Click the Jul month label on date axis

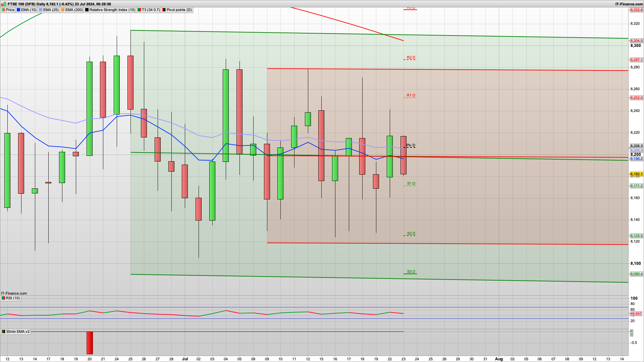tap(185, 359)
